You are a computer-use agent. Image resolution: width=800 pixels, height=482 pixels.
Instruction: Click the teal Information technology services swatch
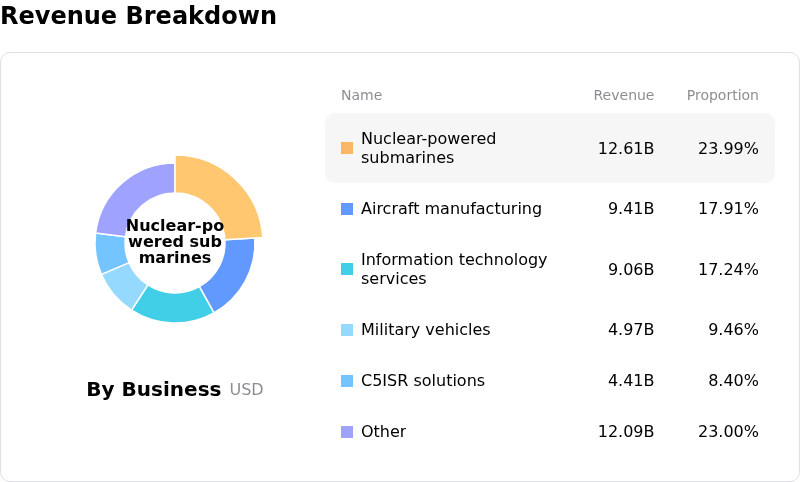347,269
